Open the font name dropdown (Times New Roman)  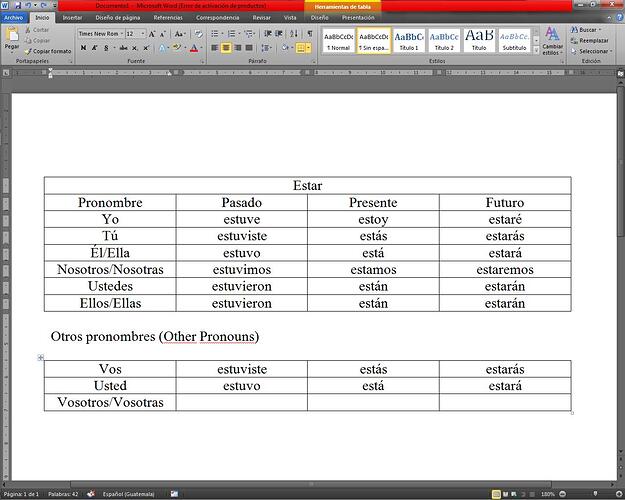(122, 34)
